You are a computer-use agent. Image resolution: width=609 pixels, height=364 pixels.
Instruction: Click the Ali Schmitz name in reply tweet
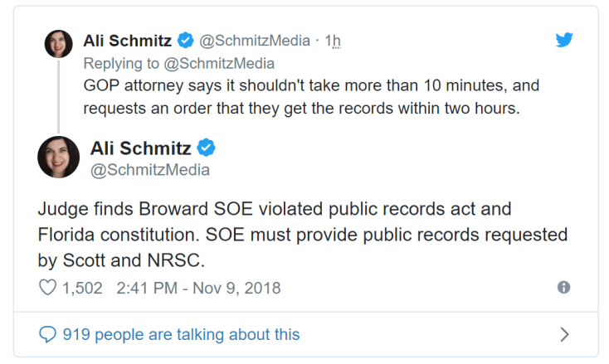coord(127,40)
